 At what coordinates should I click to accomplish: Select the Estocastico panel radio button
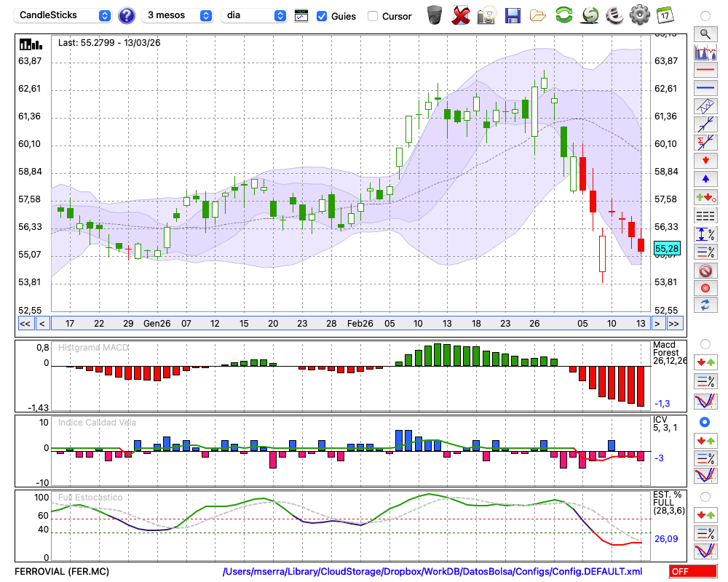(x=705, y=497)
